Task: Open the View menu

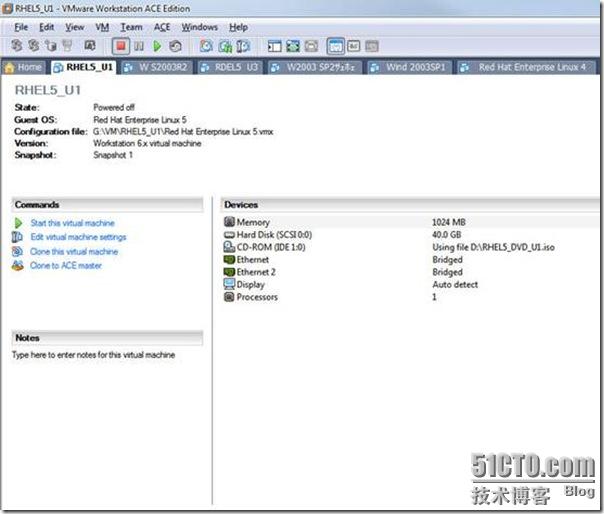Action: pyautogui.click(x=74, y=27)
